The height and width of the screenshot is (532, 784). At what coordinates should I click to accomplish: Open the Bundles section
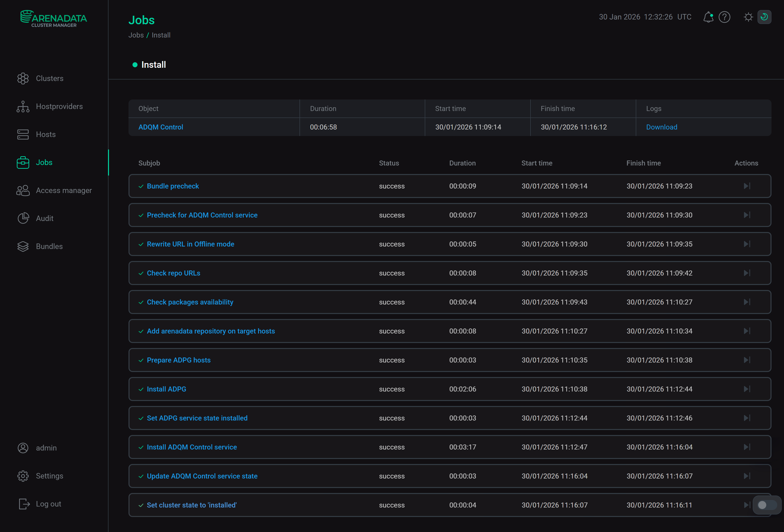[x=49, y=246]
